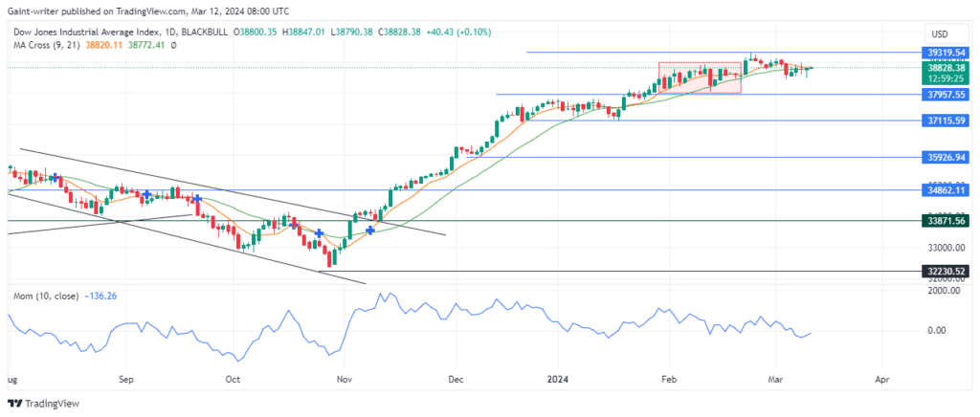Screen dimensions: 980x417
Task: Click the current price label 38828.38 on the axis
Action: (947, 67)
